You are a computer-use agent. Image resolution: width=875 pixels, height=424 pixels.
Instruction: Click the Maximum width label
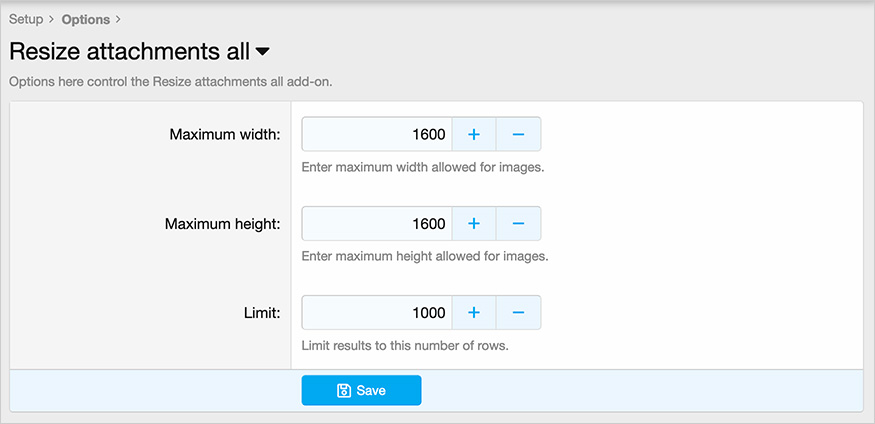click(225, 134)
